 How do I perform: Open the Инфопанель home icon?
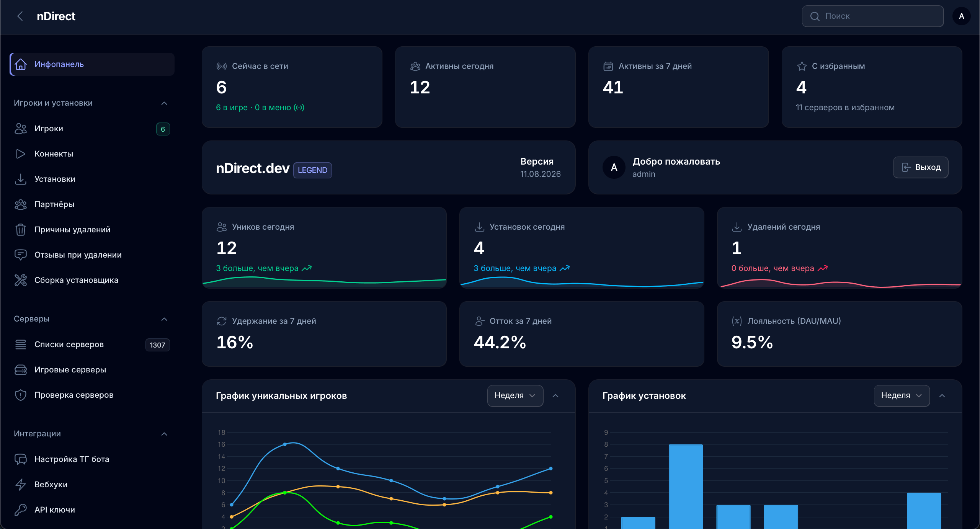(x=21, y=64)
